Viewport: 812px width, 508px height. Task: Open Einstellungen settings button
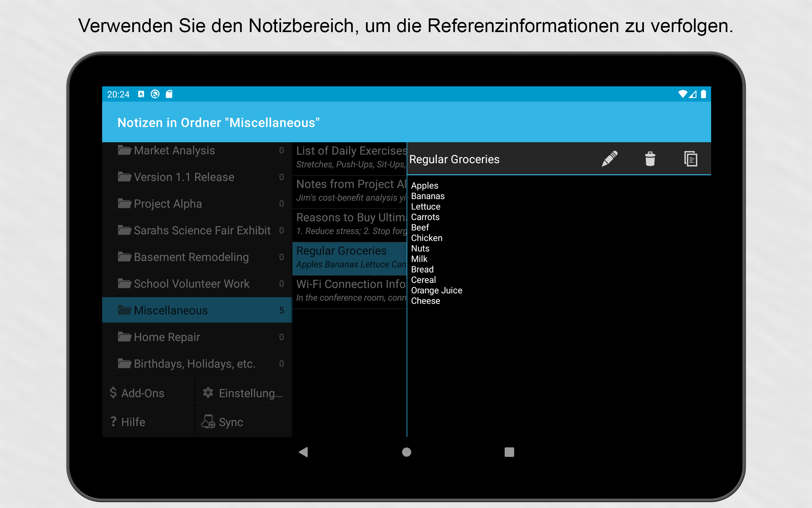[x=243, y=393]
